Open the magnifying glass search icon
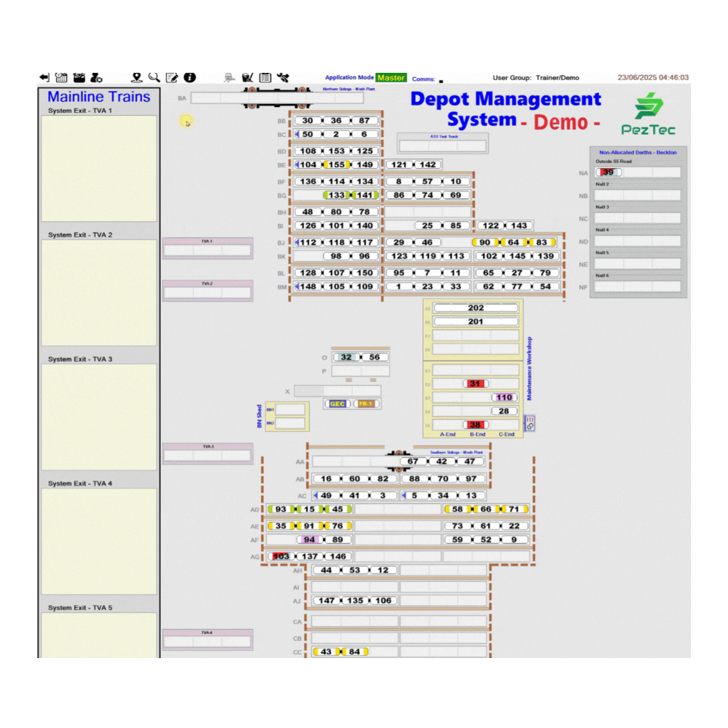728x728 pixels. (x=154, y=78)
